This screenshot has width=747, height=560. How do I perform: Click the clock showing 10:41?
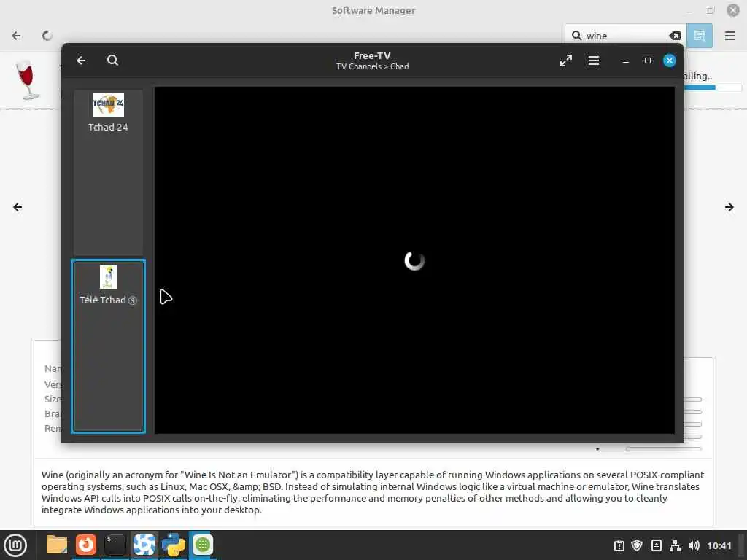[x=719, y=545]
